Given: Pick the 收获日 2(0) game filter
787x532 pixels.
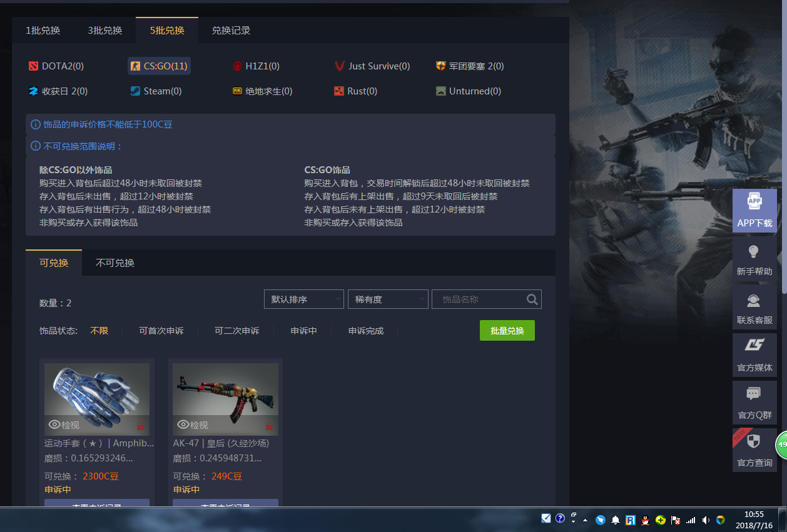Looking at the screenshot, I should [x=58, y=91].
